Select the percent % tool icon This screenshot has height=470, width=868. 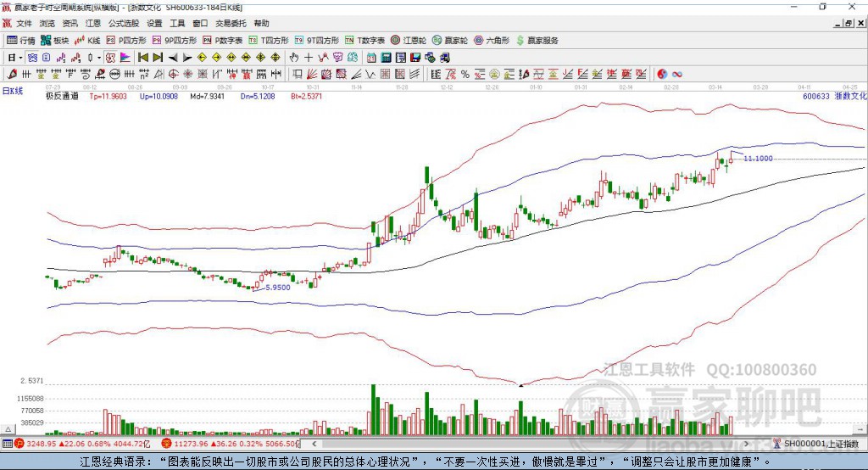tap(465, 74)
